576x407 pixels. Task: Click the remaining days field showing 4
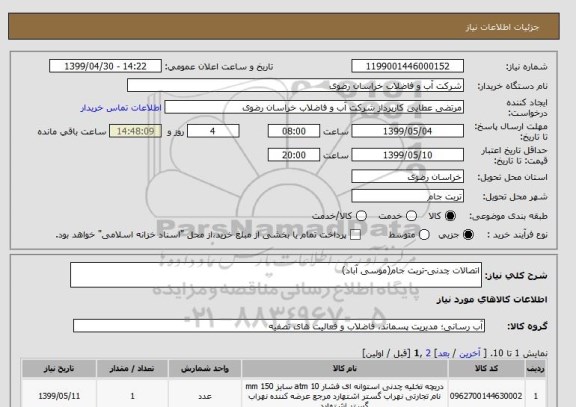click(x=213, y=131)
